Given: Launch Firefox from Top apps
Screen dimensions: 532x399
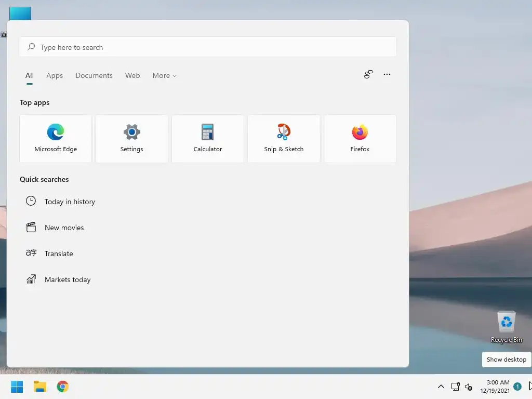Looking at the screenshot, I should pos(360,138).
